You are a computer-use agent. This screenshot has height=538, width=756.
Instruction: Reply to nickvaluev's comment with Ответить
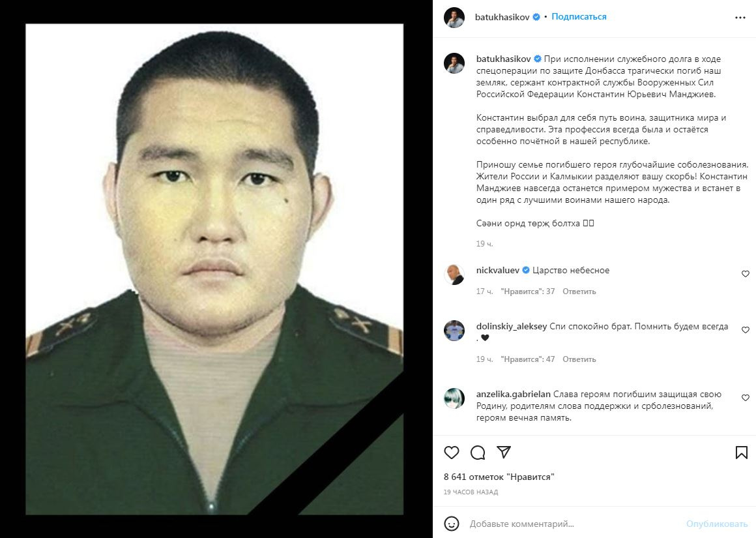pyautogui.click(x=579, y=291)
